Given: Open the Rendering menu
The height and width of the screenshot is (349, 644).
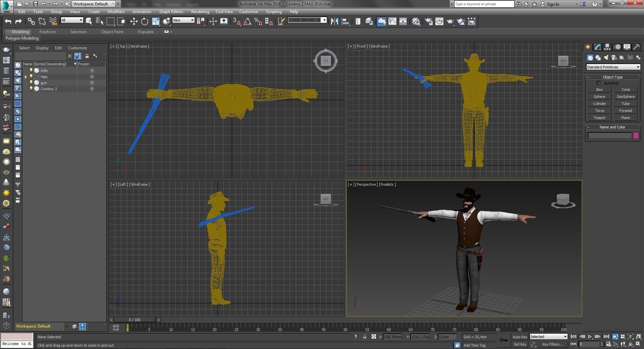Looking at the screenshot, I should coord(200,11).
